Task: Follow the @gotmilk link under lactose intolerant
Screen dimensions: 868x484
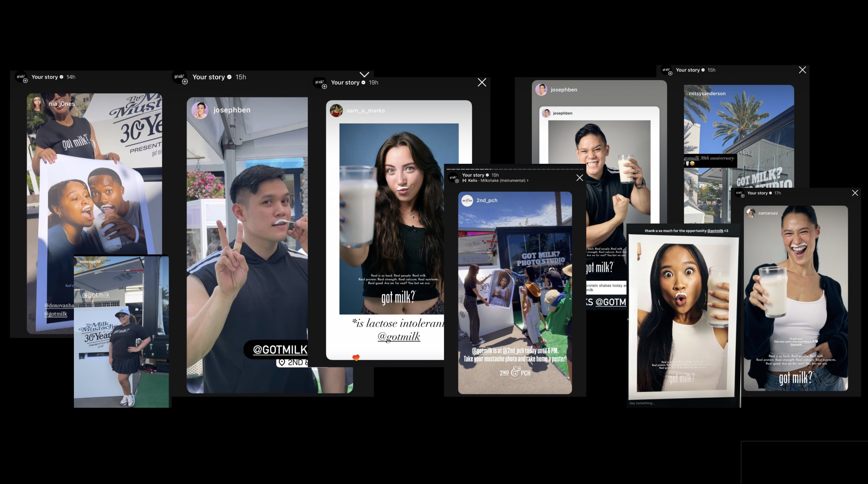Action: tap(399, 336)
